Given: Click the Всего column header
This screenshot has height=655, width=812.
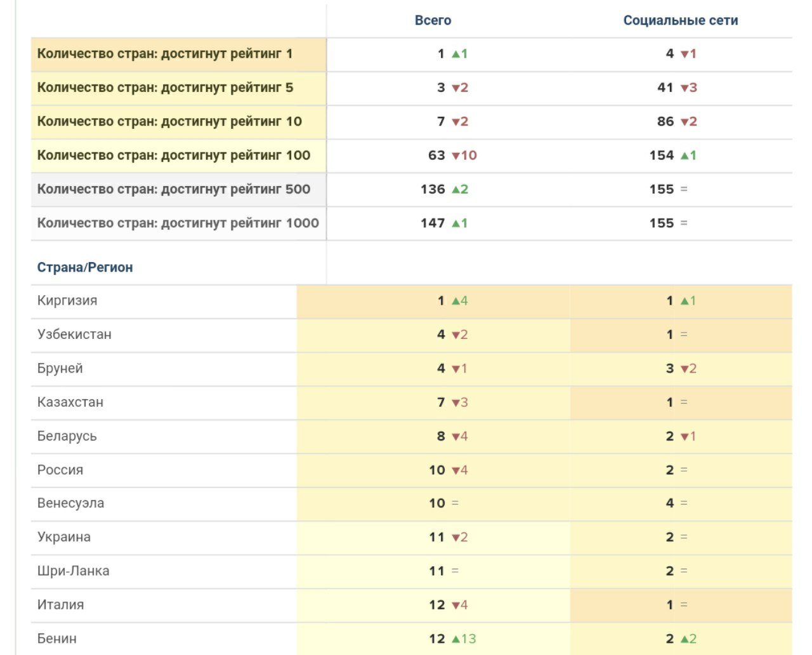Looking at the screenshot, I should click(x=433, y=20).
